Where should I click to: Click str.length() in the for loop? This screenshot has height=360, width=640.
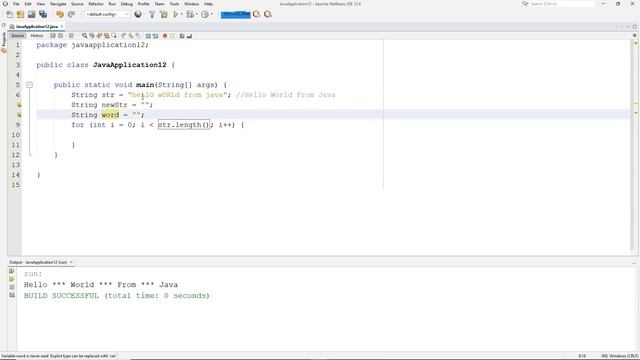(x=184, y=125)
